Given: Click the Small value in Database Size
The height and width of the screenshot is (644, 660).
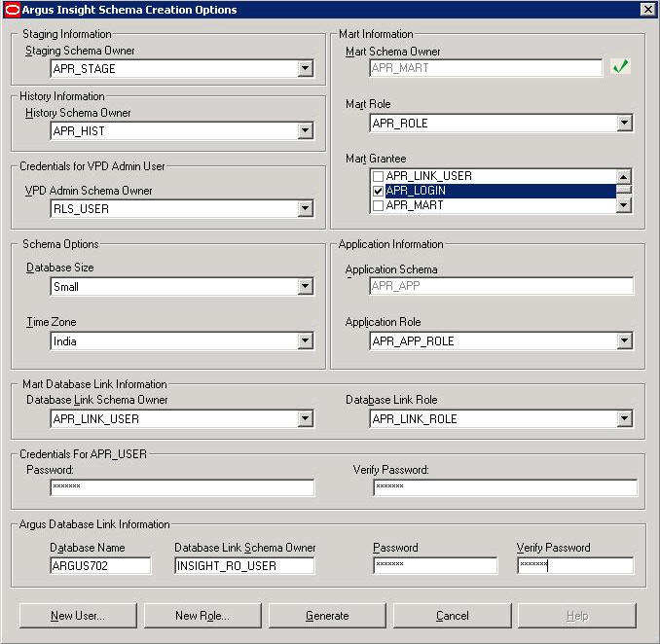Looking at the screenshot, I should (x=66, y=287).
